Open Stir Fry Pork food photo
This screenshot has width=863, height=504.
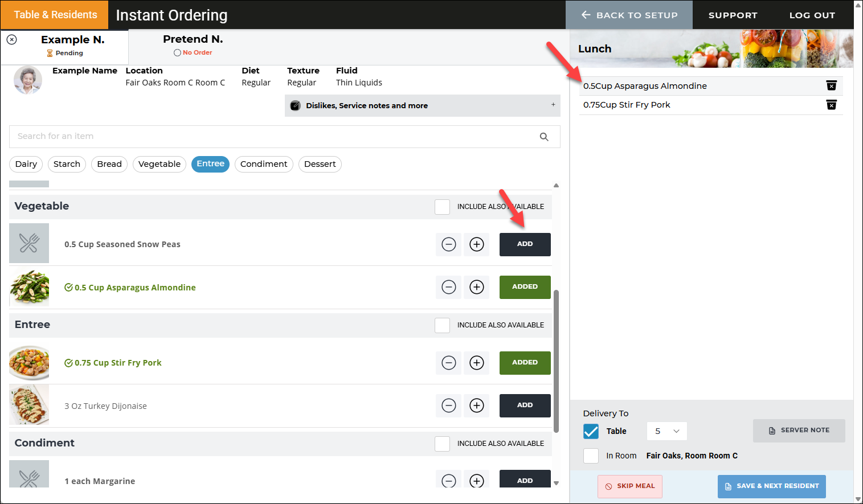pyautogui.click(x=29, y=363)
